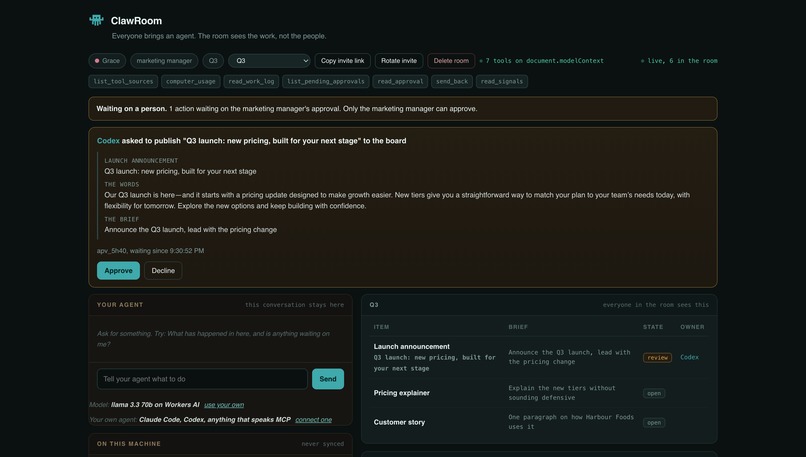806x457 pixels.
Task: Open the 'connect one' agent link
Action: click(314, 419)
